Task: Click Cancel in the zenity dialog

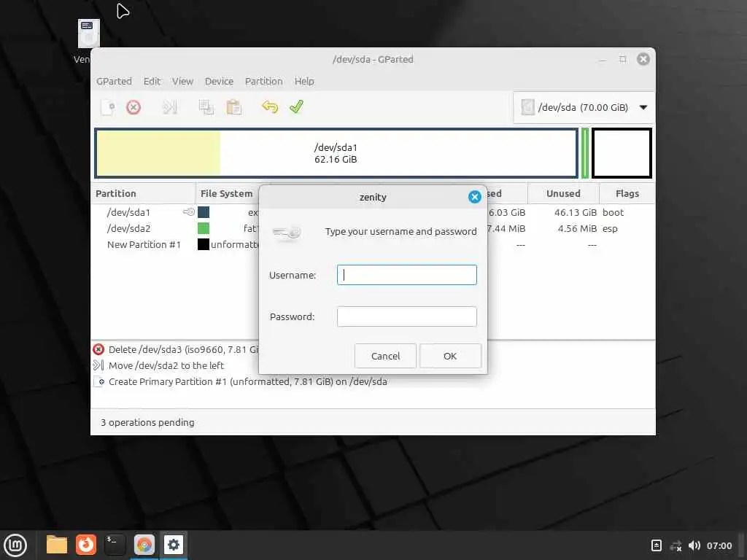Action: (x=385, y=356)
